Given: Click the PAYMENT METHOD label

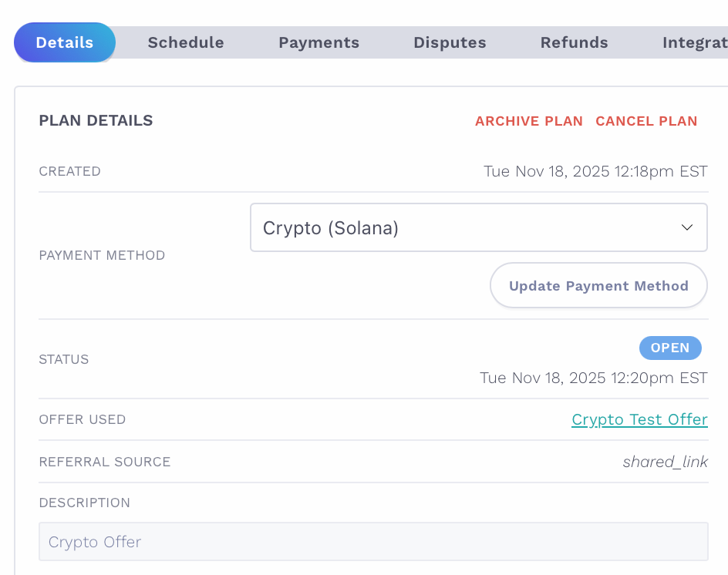Looking at the screenshot, I should click(102, 255).
